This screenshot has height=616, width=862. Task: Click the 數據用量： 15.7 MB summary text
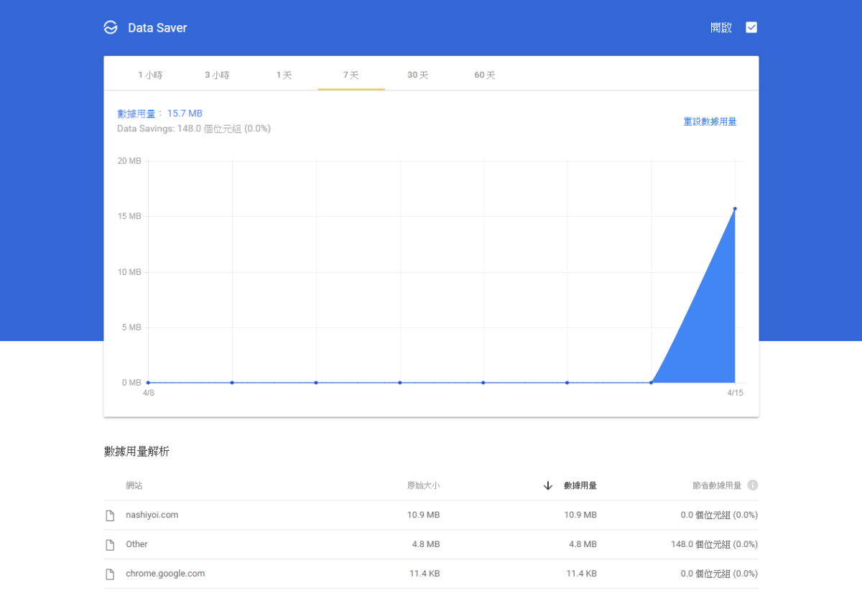pos(160,113)
